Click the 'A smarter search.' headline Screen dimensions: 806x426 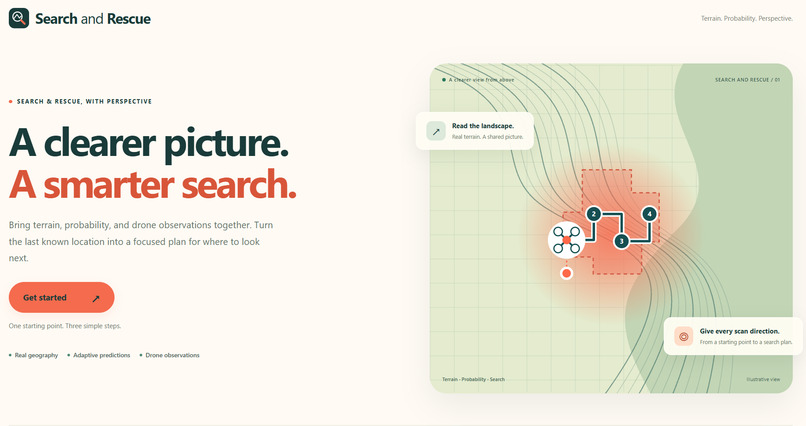coord(153,185)
